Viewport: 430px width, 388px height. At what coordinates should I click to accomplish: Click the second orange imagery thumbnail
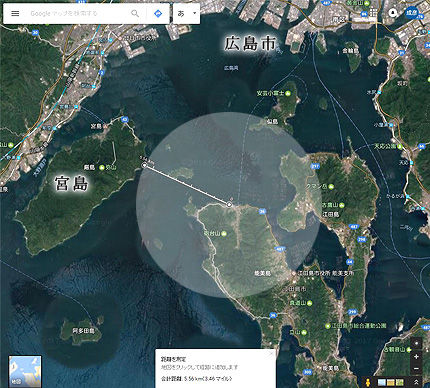[x=390, y=382]
